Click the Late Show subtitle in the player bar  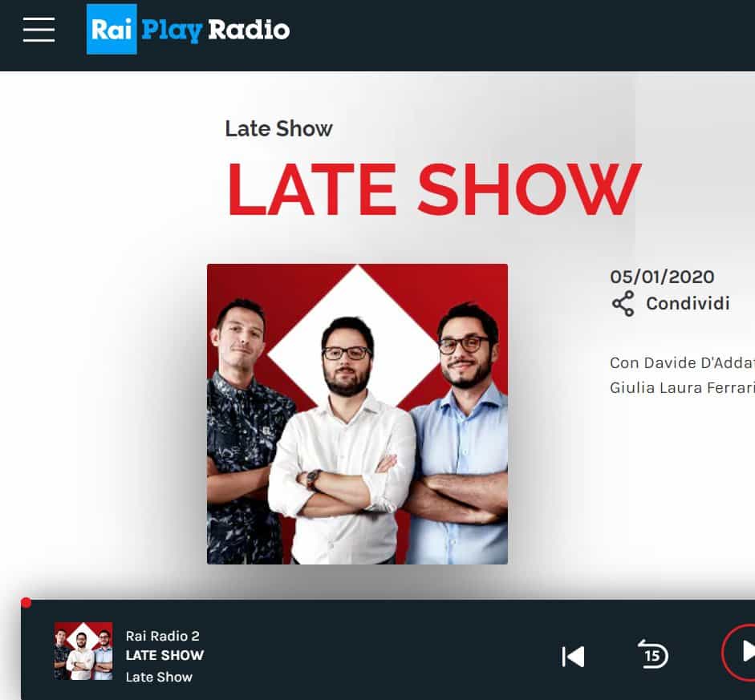159,677
